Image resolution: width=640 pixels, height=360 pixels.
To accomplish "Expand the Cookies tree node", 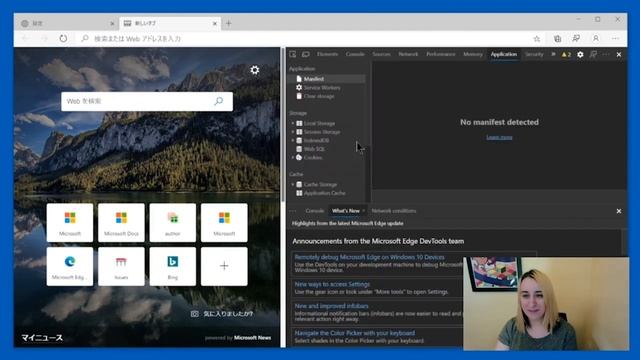I will pos(293,158).
